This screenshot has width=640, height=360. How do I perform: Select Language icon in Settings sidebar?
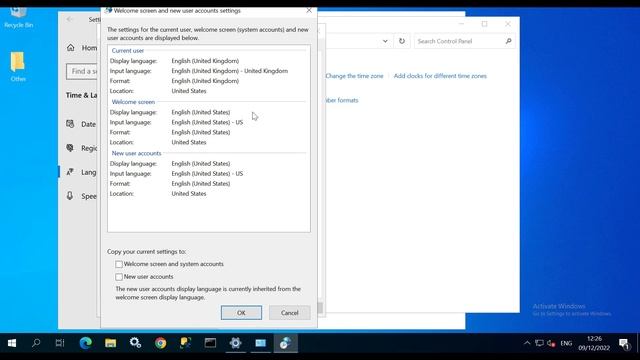point(70,172)
